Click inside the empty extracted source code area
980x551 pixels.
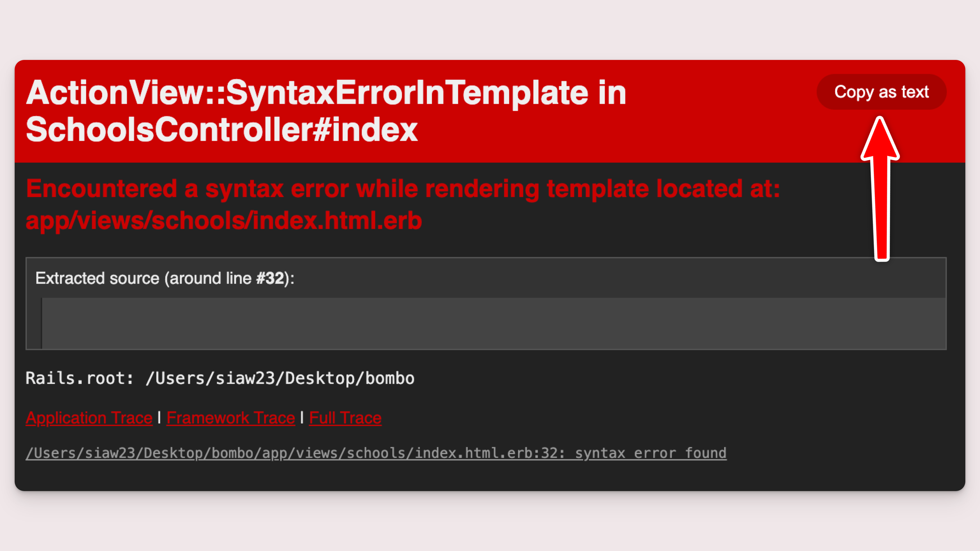[494, 323]
